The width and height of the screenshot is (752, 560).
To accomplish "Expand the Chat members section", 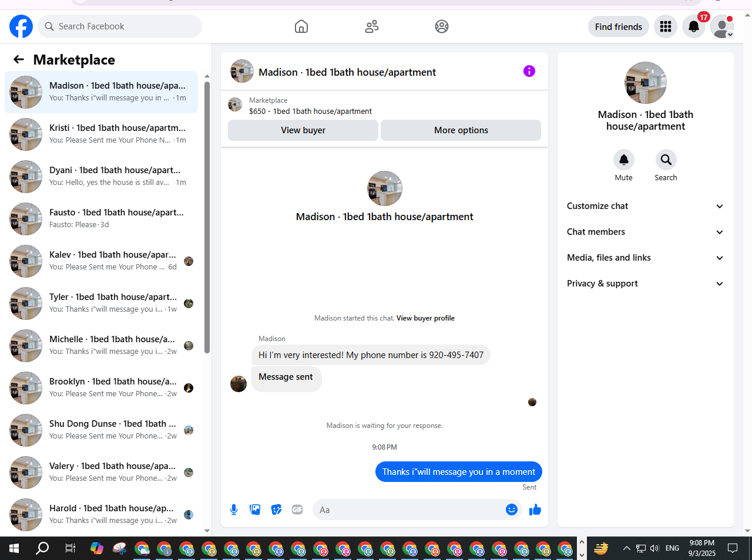I will coord(646,232).
